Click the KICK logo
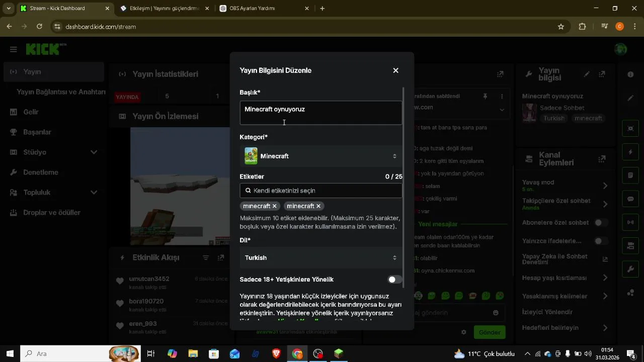Viewport: 644px width, 362px height. [x=46, y=49]
